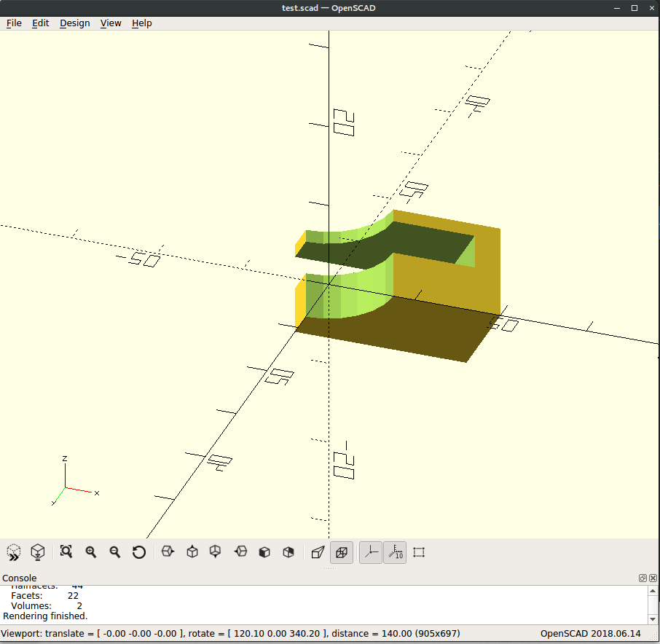Click the Console scrollbar up arrow
The width and height of the screenshot is (660, 644).
click(653, 591)
